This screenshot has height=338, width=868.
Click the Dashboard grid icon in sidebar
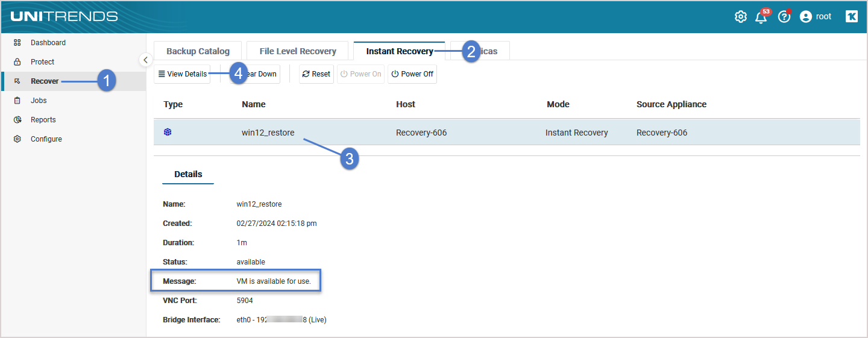[x=17, y=43]
